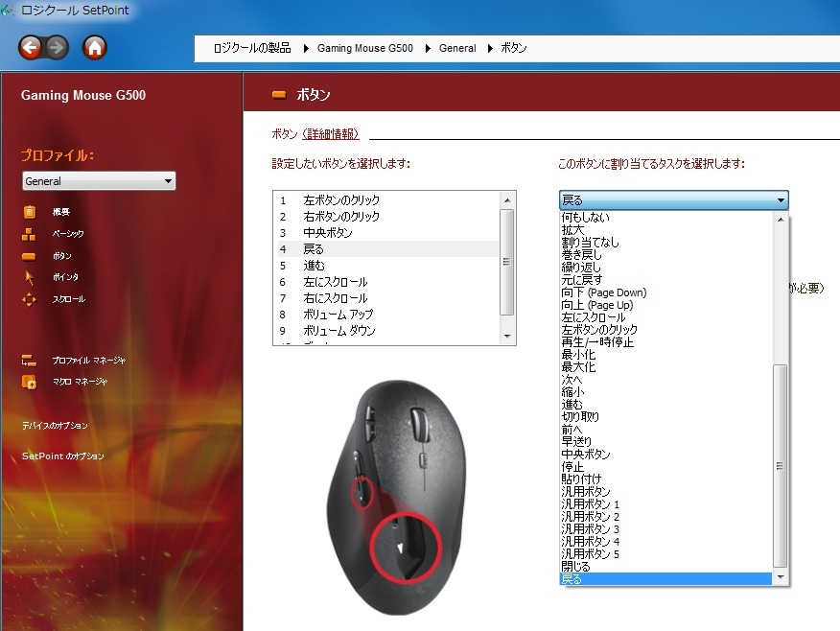Viewport: 840px width, 631px height.
Task: Click the gray forward arrow navigation button
Action: tap(57, 48)
